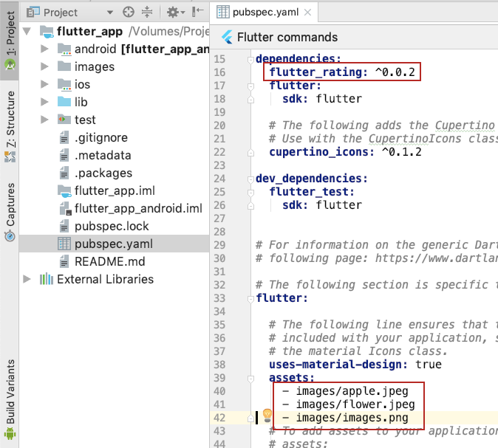Open the Project panel settings gear

(175, 13)
